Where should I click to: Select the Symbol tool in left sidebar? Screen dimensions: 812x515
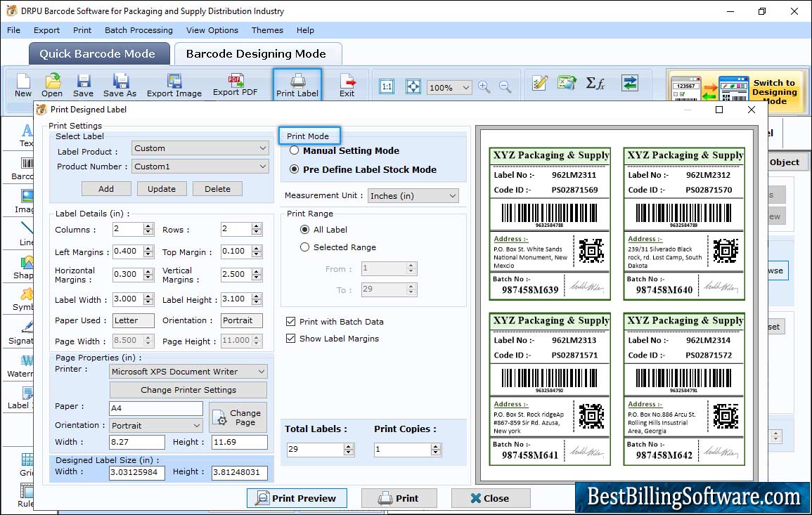24,301
